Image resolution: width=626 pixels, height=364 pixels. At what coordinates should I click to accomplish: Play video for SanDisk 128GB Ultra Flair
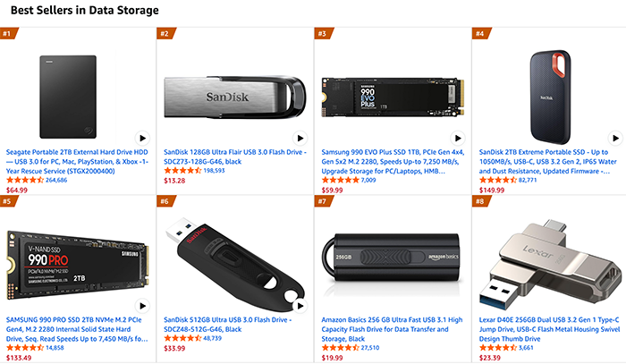point(298,138)
